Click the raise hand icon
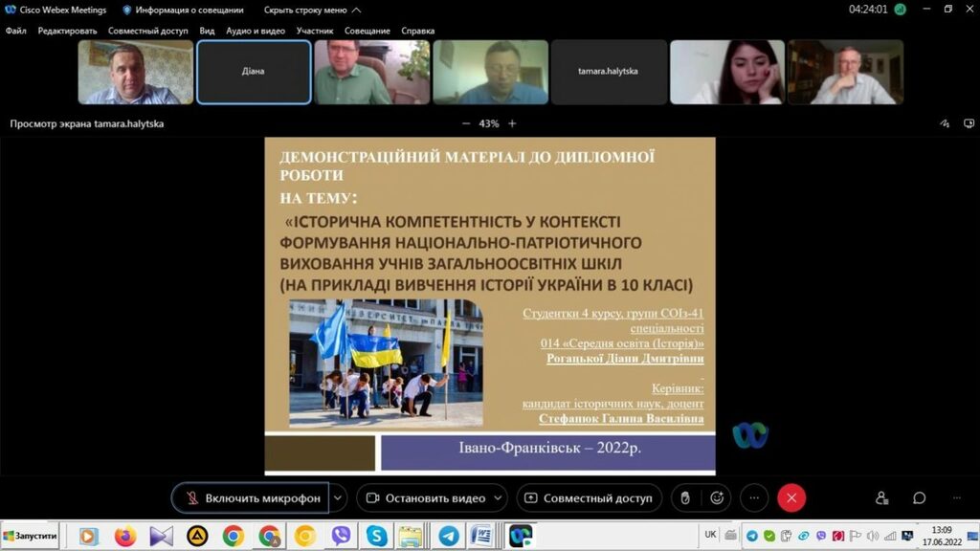 coord(683,498)
